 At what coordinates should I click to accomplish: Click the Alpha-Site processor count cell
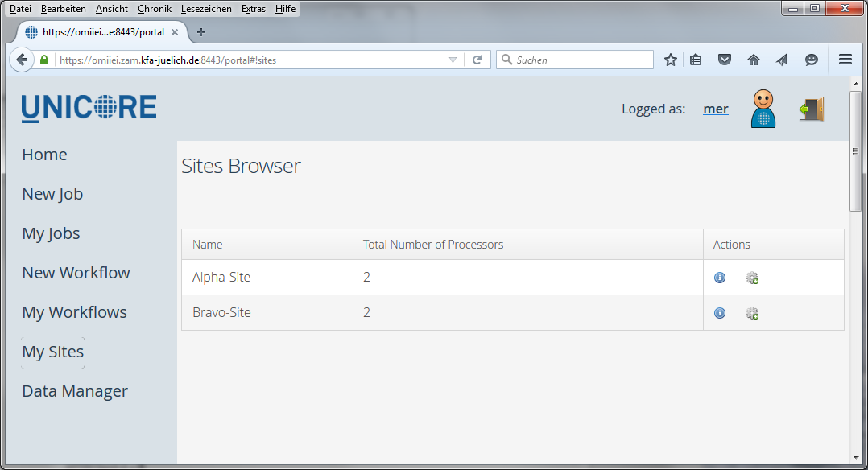tap(528, 278)
